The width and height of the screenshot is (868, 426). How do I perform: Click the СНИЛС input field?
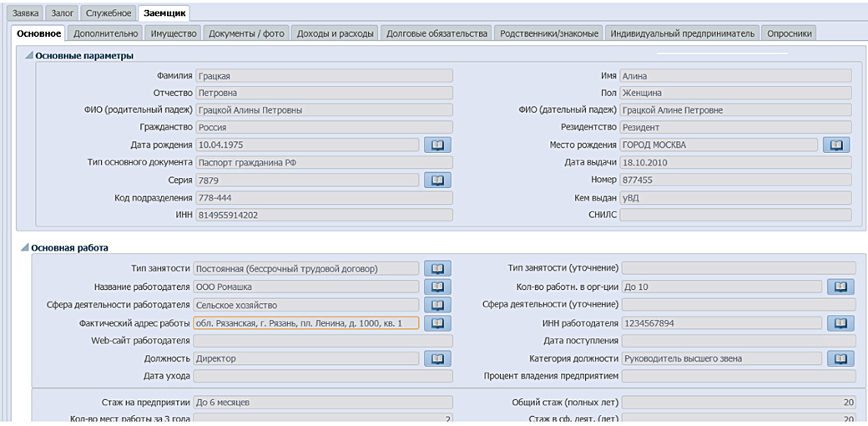[x=735, y=216]
